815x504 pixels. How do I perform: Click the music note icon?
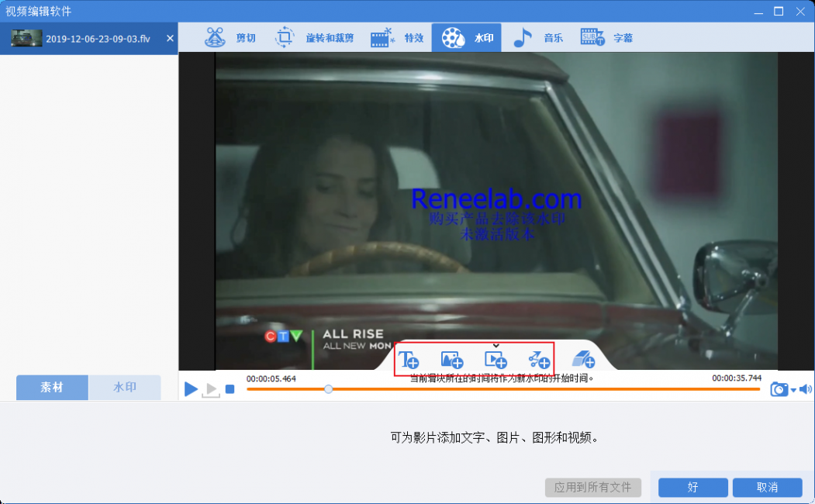click(523, 37)
